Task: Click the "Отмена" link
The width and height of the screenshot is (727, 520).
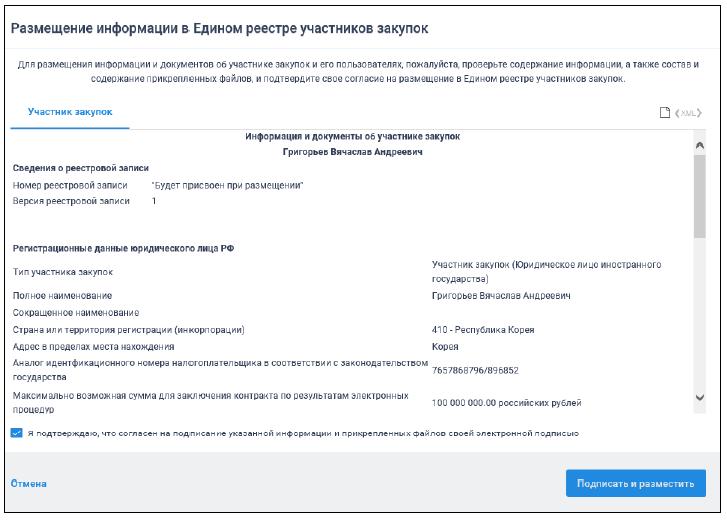Action: click(x=29, y=483)
